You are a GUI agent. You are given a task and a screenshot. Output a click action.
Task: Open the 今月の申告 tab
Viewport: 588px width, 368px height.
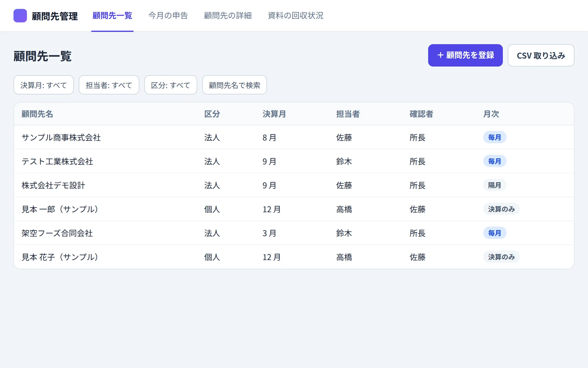(x=168, y=16)
